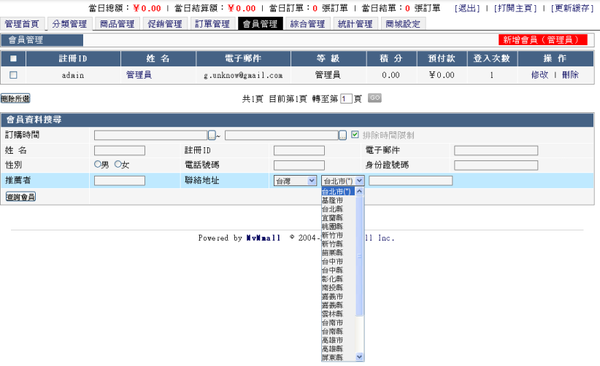Click the 更新緩存 link
Screen dimensions: 600x366
coord(572,8)
